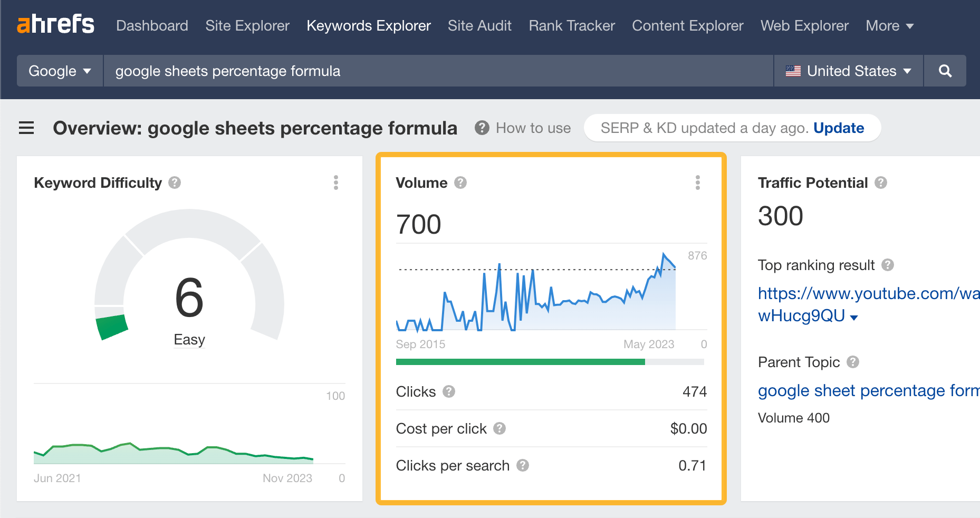Click the search magnifier button

point(945,71)
